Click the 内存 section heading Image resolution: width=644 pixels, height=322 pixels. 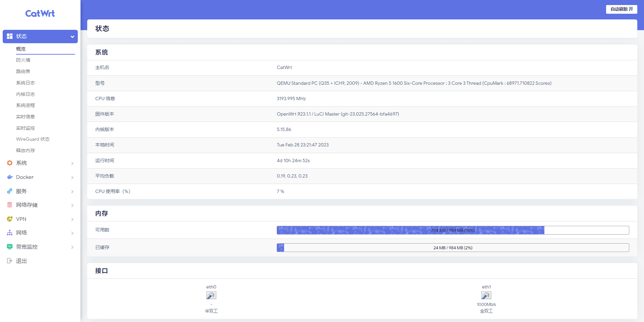tap(102, 213)
